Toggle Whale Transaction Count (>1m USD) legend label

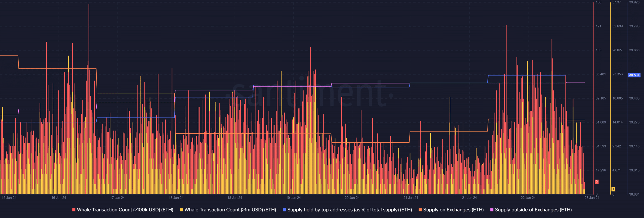point(230,210)
